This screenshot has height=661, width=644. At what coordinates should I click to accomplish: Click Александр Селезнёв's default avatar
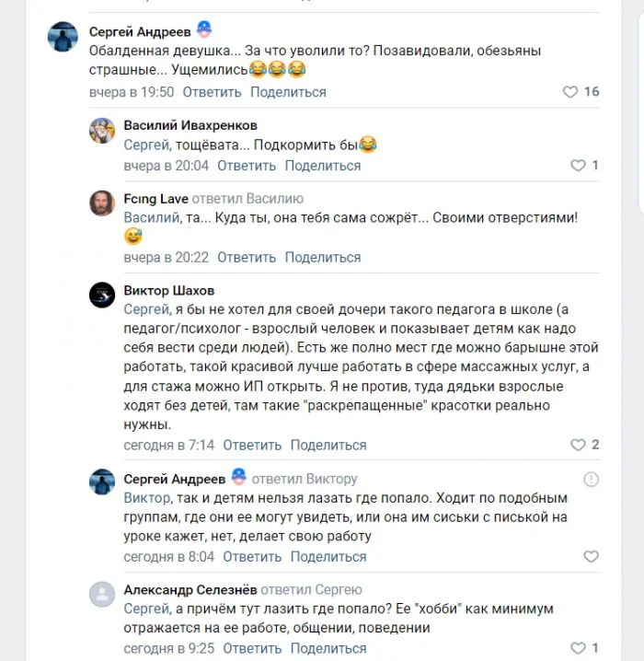coord(101,595)
